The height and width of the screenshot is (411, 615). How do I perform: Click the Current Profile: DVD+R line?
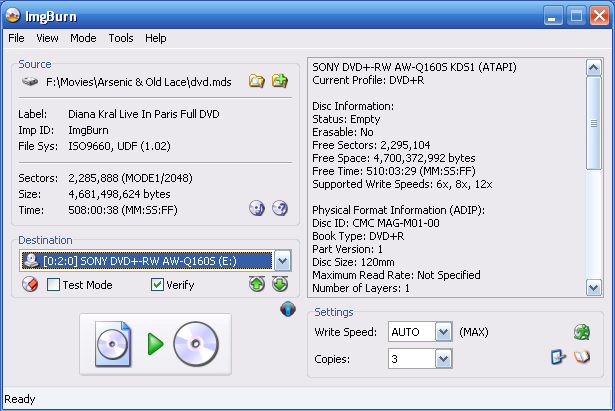368,80
